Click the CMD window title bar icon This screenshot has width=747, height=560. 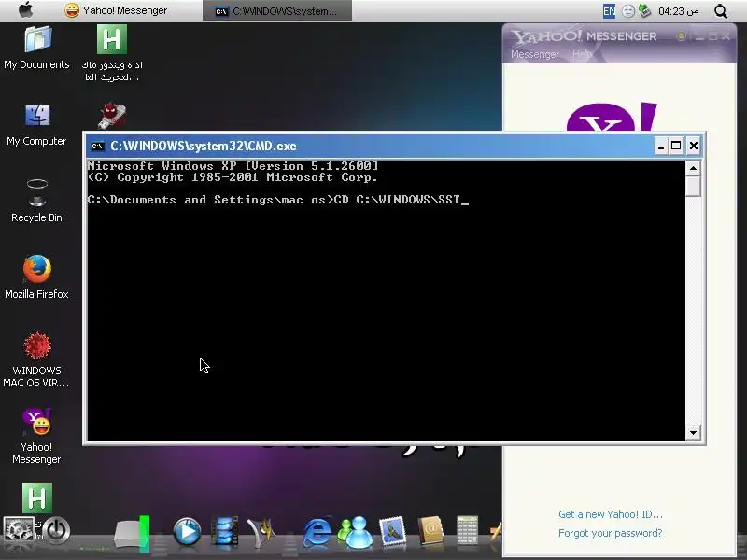click(x=97, y=146)
